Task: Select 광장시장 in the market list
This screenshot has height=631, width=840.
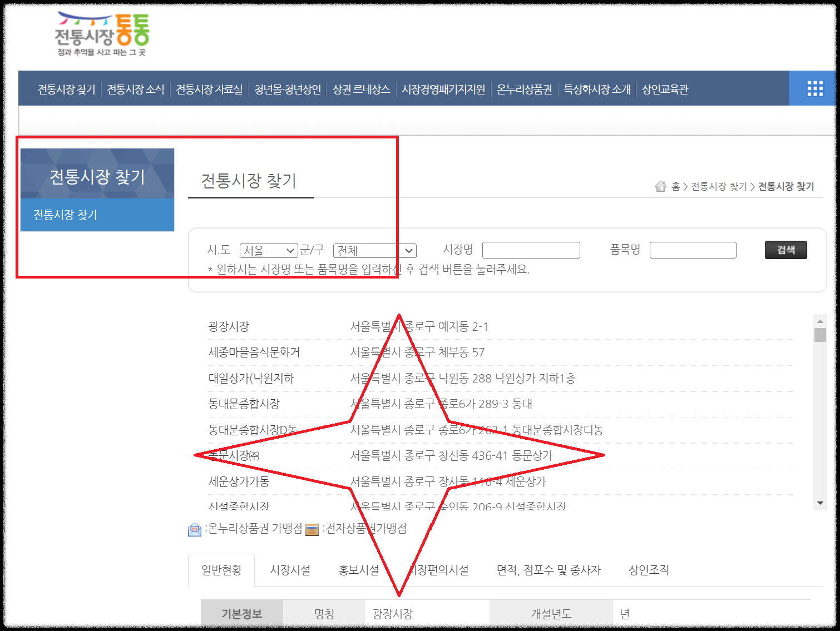Action: [229, 327]
